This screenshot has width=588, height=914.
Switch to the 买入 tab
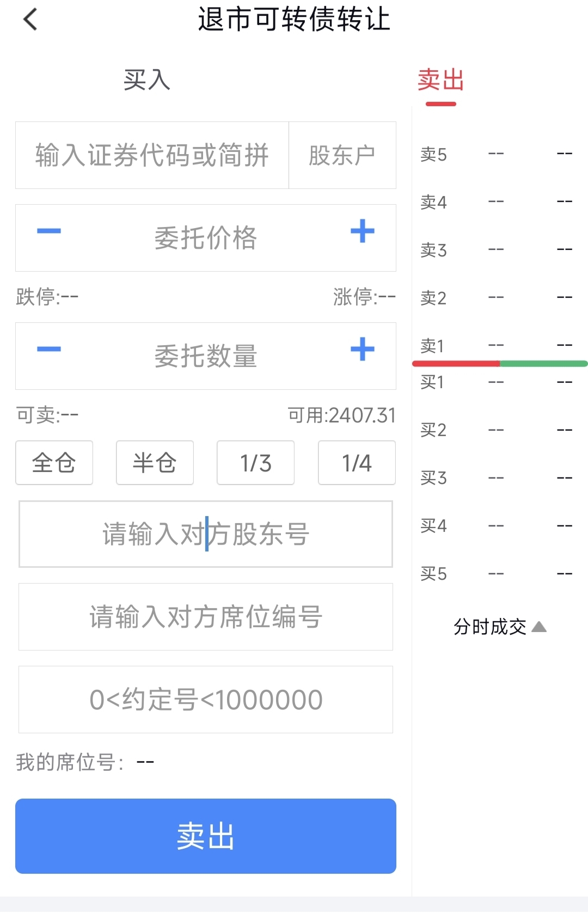(147, 80)
